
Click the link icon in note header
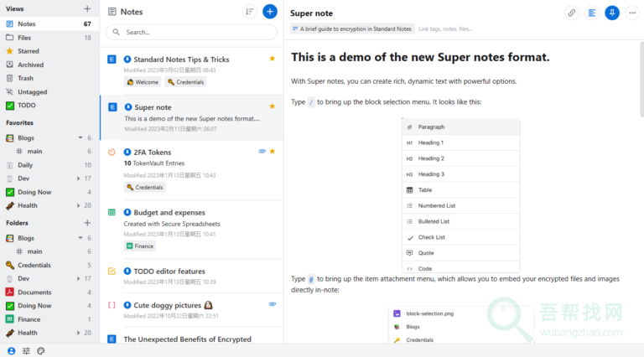[571, 13]
